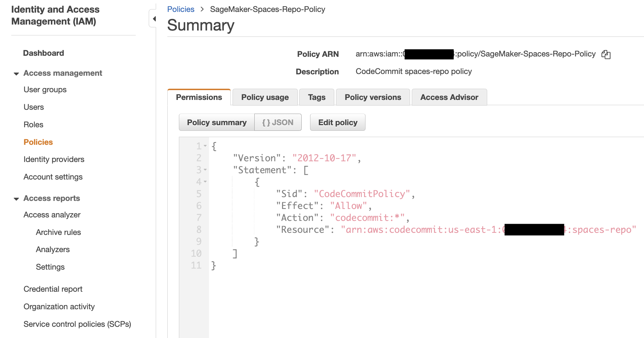Screen dimensions: 644x338
Task: Click the "codecommit:*" action value
Action: click(367, 218)
